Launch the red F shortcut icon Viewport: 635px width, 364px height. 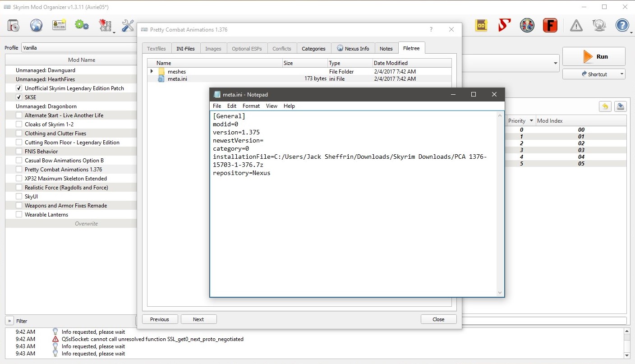click(550, 26)
